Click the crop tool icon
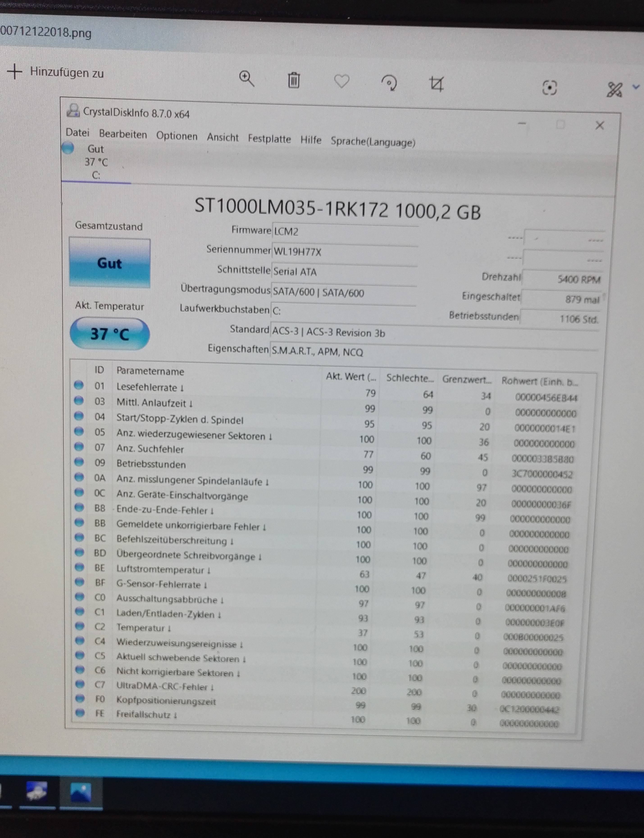This screenshot has width=644, height=838. click(x=436, y=84)
